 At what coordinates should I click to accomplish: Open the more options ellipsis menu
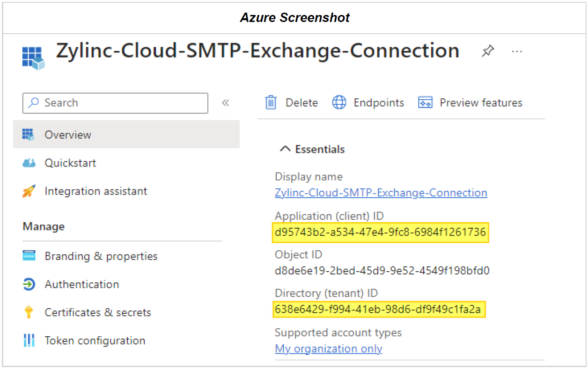pos(517,51)
